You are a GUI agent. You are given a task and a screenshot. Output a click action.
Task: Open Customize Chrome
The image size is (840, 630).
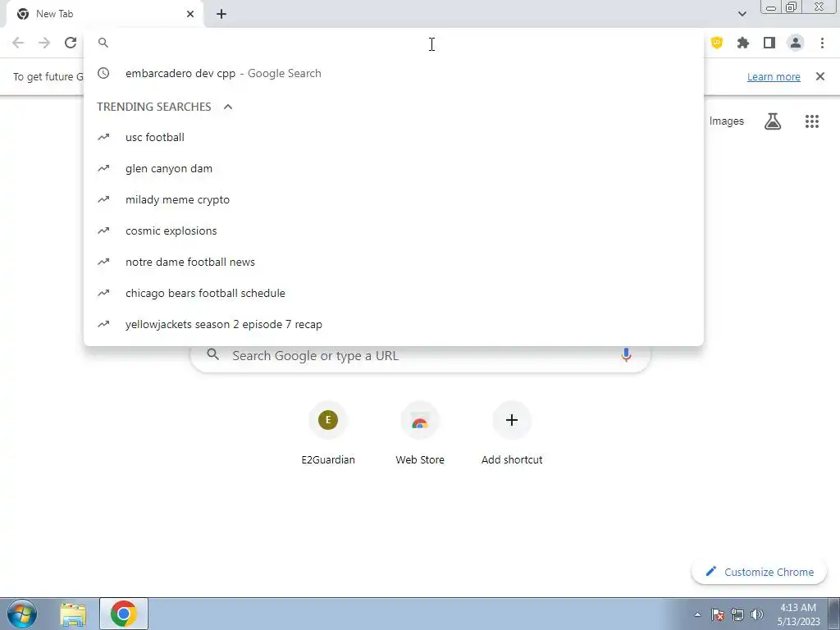(x=759, y=572)
